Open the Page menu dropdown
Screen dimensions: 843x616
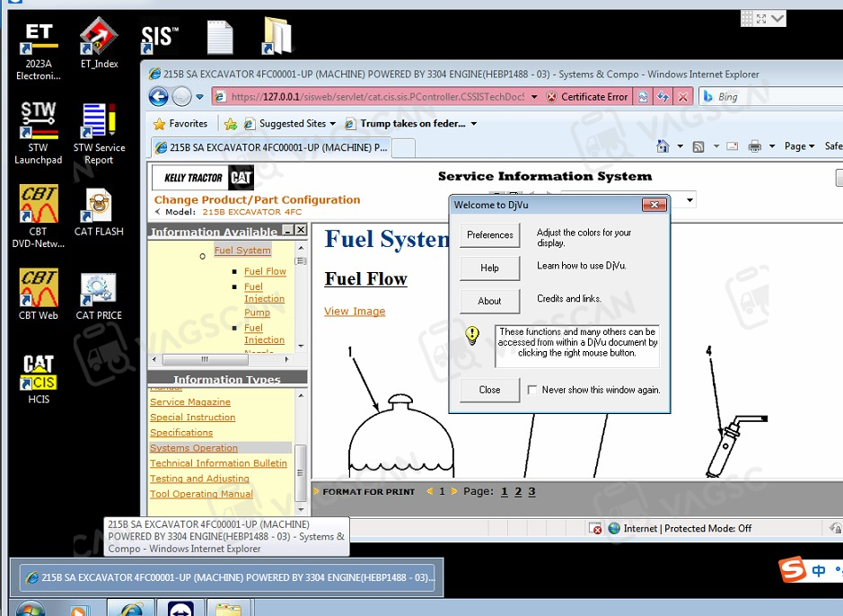[799, 146]
